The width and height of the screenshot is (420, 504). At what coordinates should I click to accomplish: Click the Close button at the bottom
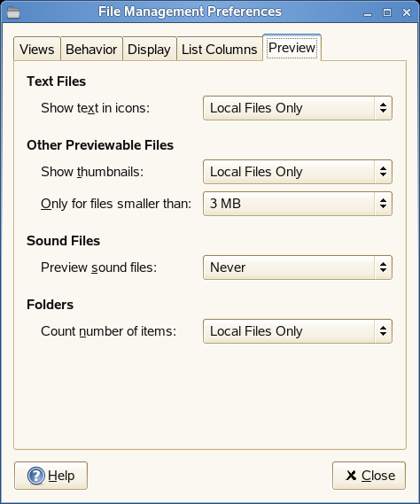click(x=369, y=476)
